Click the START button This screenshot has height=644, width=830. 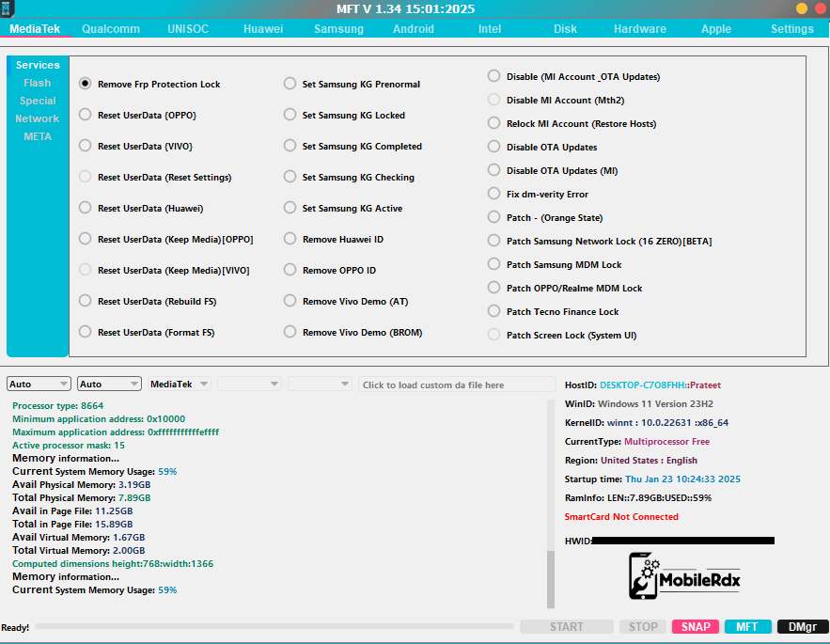tap(567, 626)
